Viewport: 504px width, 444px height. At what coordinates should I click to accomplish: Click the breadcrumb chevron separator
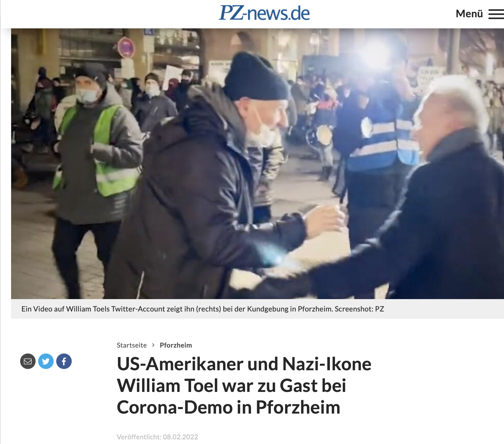tap(153, 345)
